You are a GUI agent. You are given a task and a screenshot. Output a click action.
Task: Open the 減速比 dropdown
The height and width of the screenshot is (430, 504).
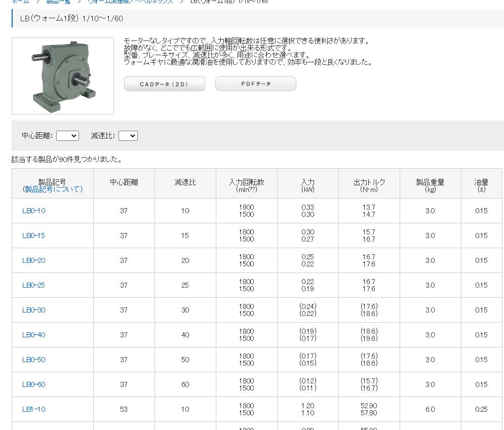128,135
